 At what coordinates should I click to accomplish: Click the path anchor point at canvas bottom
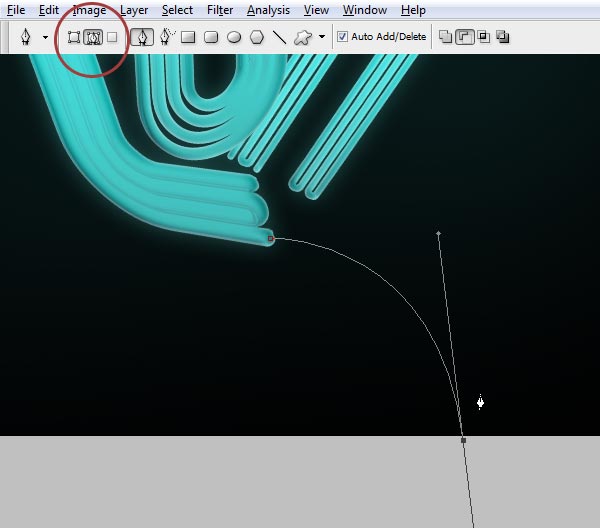click(x=463, y=440)
